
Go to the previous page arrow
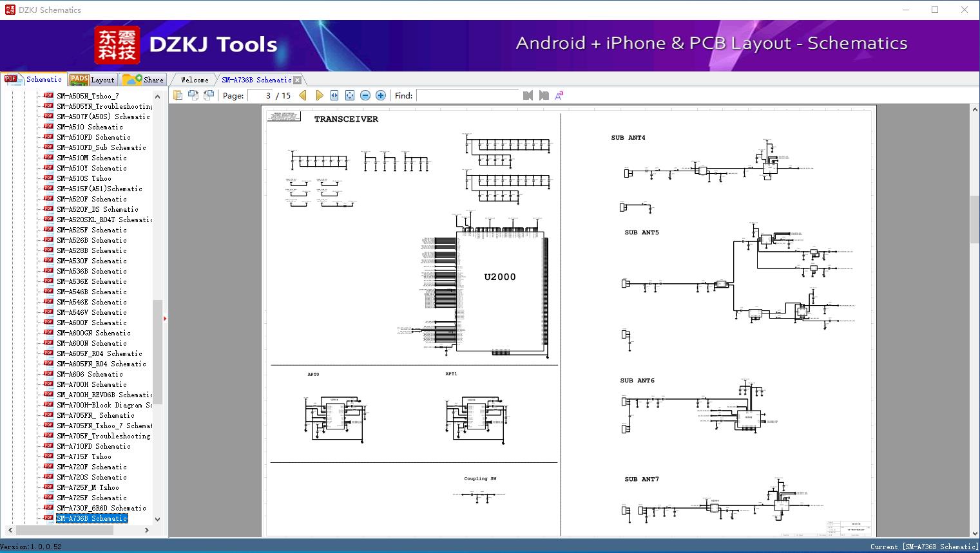click(303, 95)
